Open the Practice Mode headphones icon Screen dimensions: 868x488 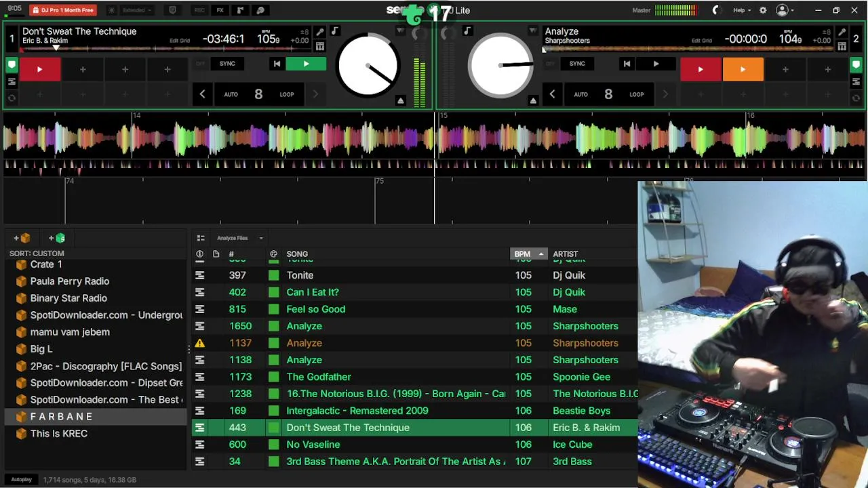tap(260, 10)
